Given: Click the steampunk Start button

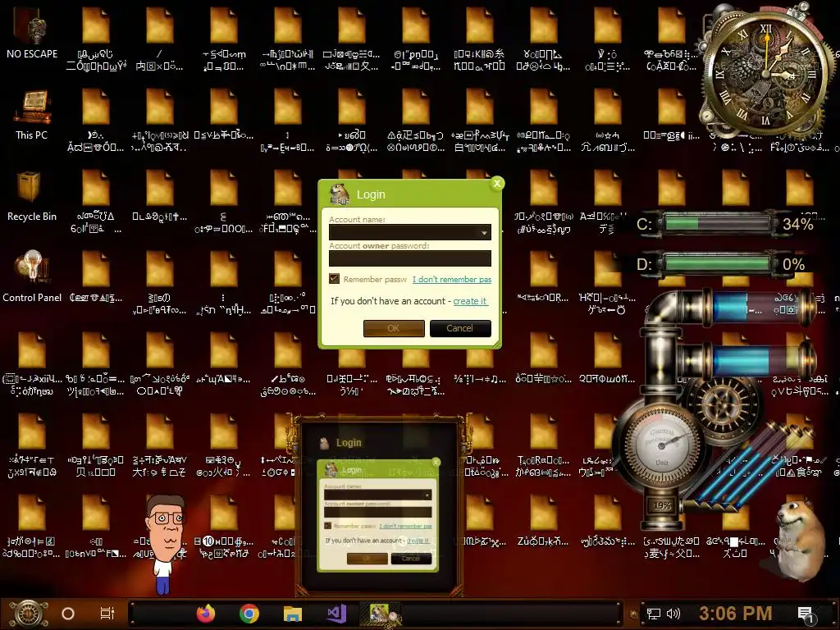Looking at the screenshot, I should pyautogui.click(x=29, y=614).
